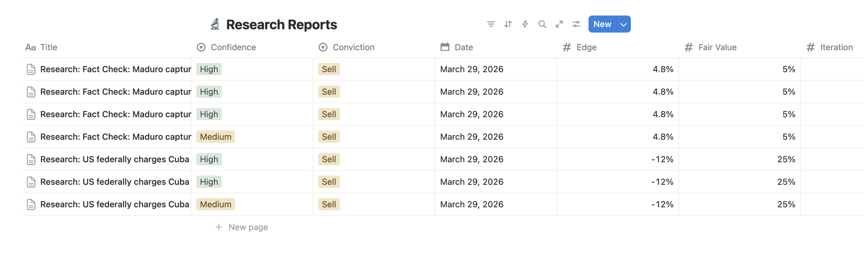868x277 pixels.
Task: Click Iteration cell of Medium-confidence Cuba row
Action: pyautogui.click(x=832, y=205)
